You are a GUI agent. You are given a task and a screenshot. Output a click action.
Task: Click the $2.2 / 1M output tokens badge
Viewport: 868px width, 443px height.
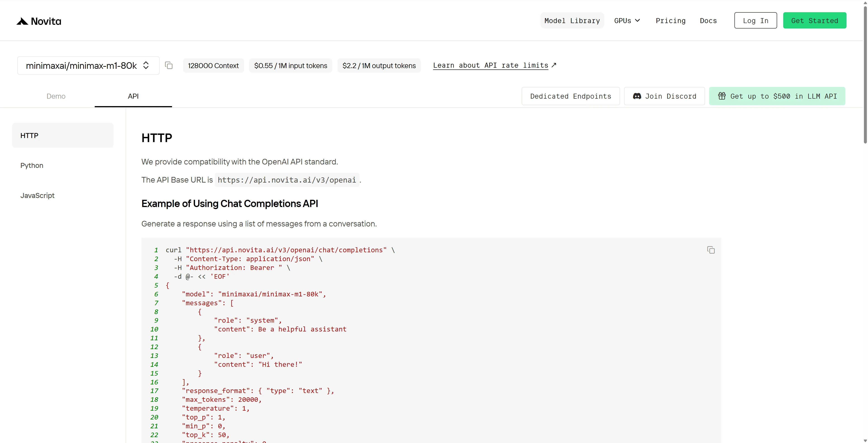click(379, 65)
